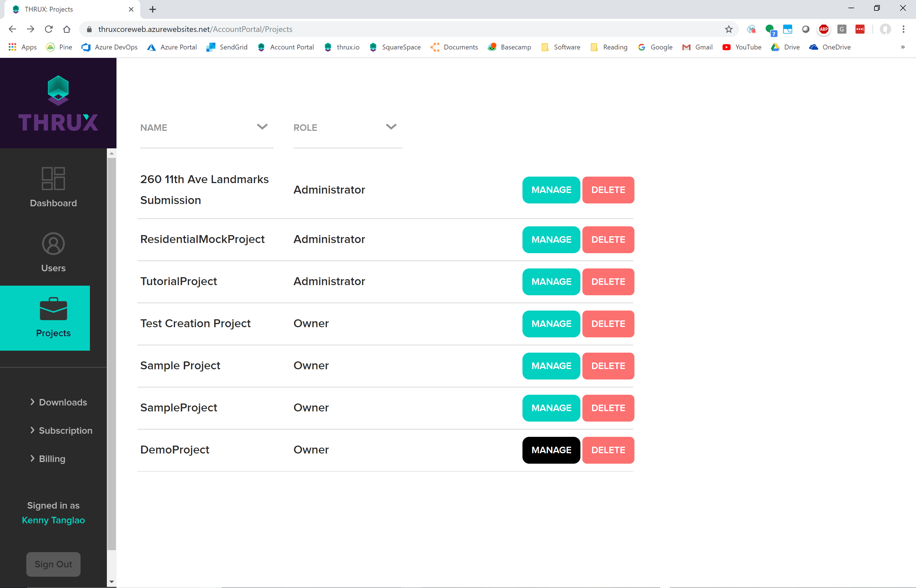Screen dimensions: 916x588
Task: Select the DemoProject name text
Action: tap(174, 449)
